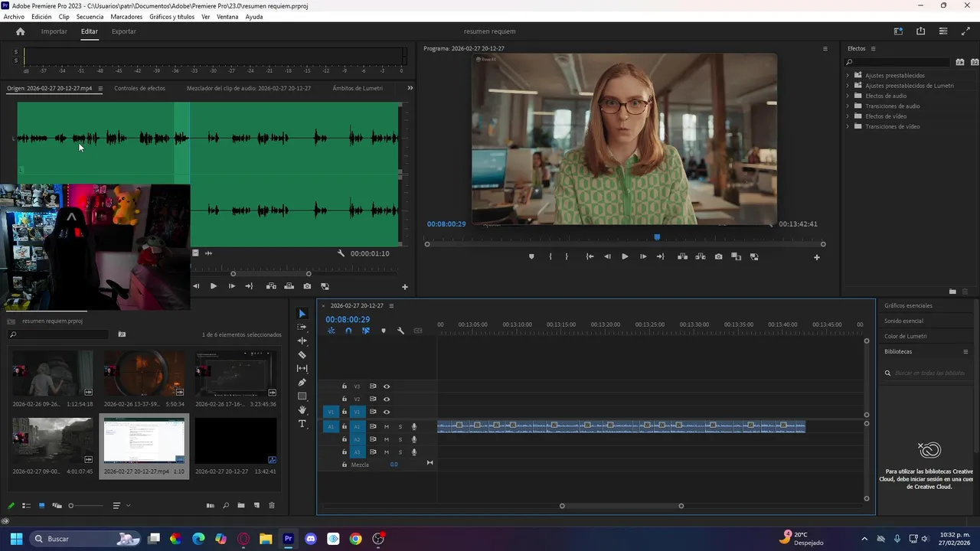The width and height of the screenshot is (980, 551).
Task: Expand Transiciones de vídeo folder
Action: tap(848, 126)
